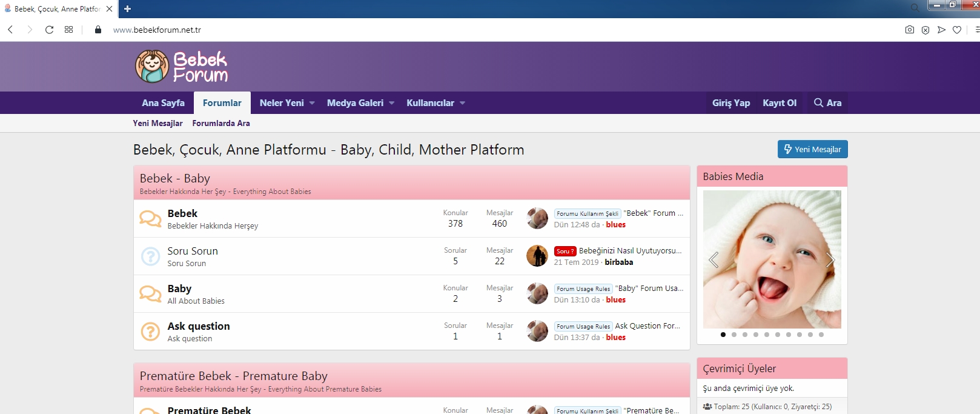The width and height of the screenshot is (980, 414).
Task: Go back with browser back arrow
Action: [10, 30]
